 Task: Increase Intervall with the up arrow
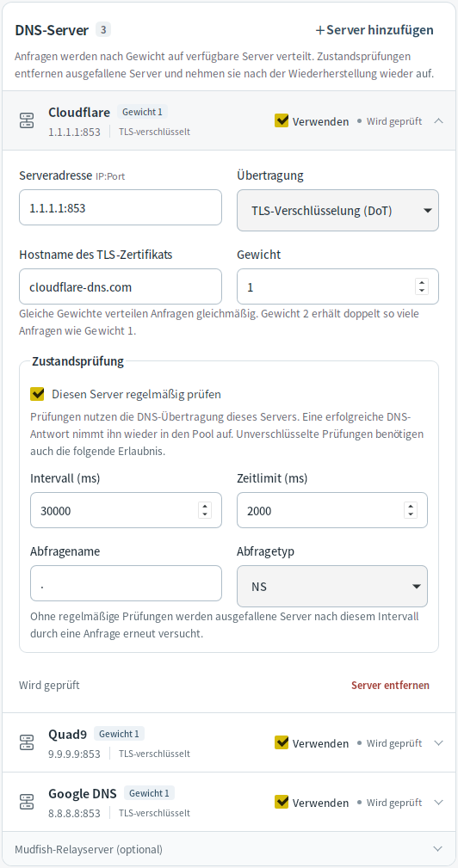205,506
